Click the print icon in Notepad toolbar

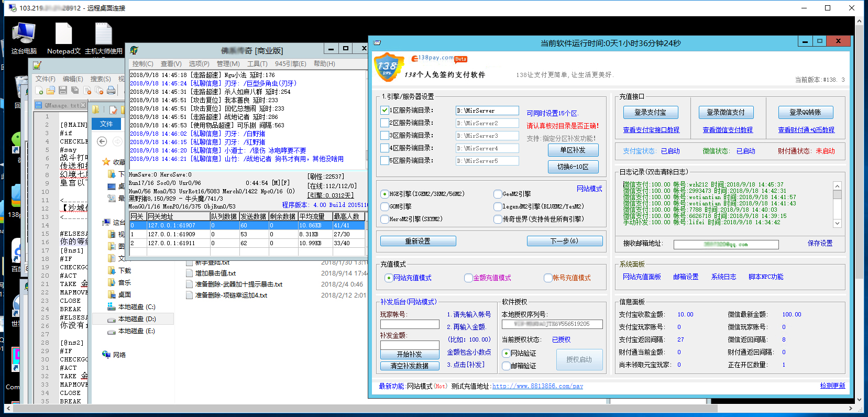111,91
